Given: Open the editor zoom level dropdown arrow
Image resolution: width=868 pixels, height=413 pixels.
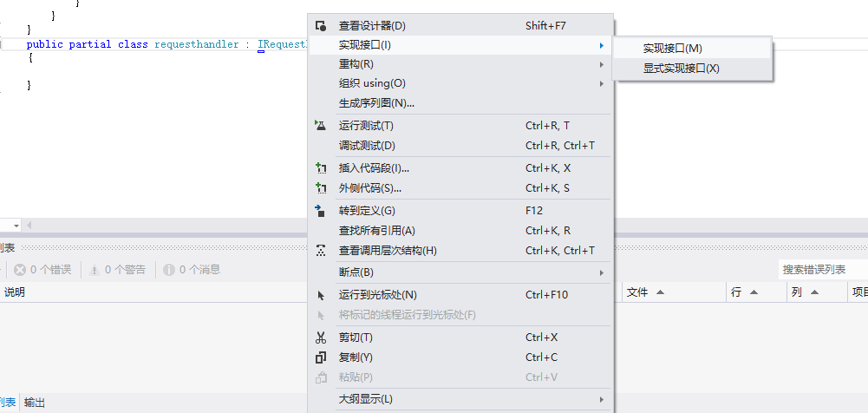Looking at the screenshot, I should 16,226.
